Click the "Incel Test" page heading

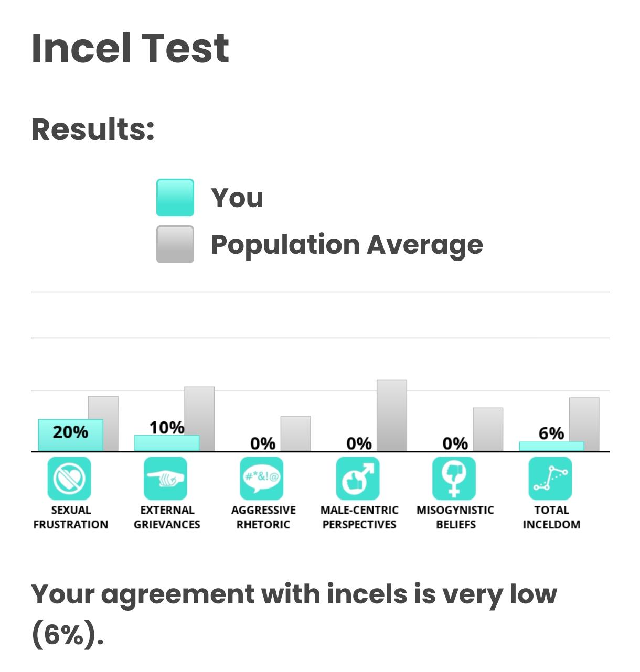(130, 48)
